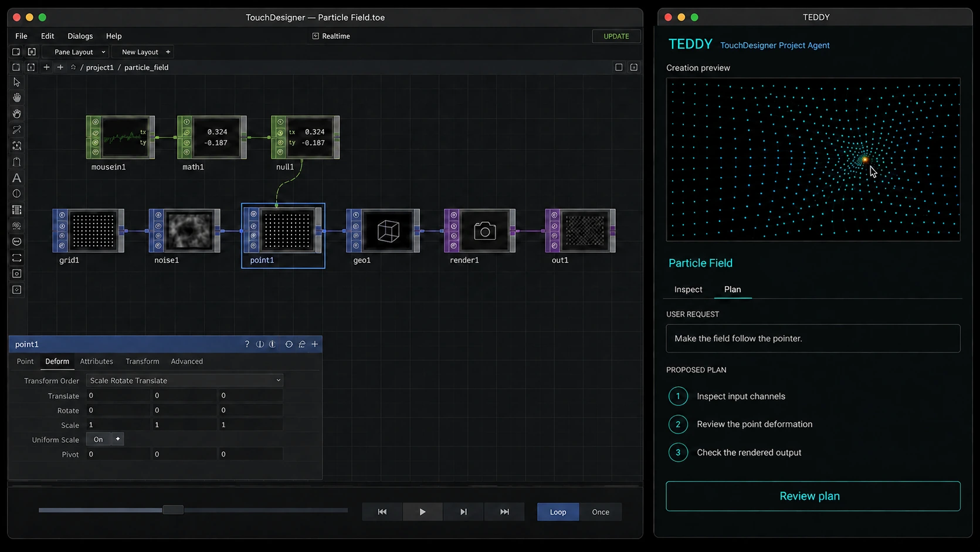Click the half-filled circle icon in left toolbar
Screen dimensions: 980x552
pos(17,194)
